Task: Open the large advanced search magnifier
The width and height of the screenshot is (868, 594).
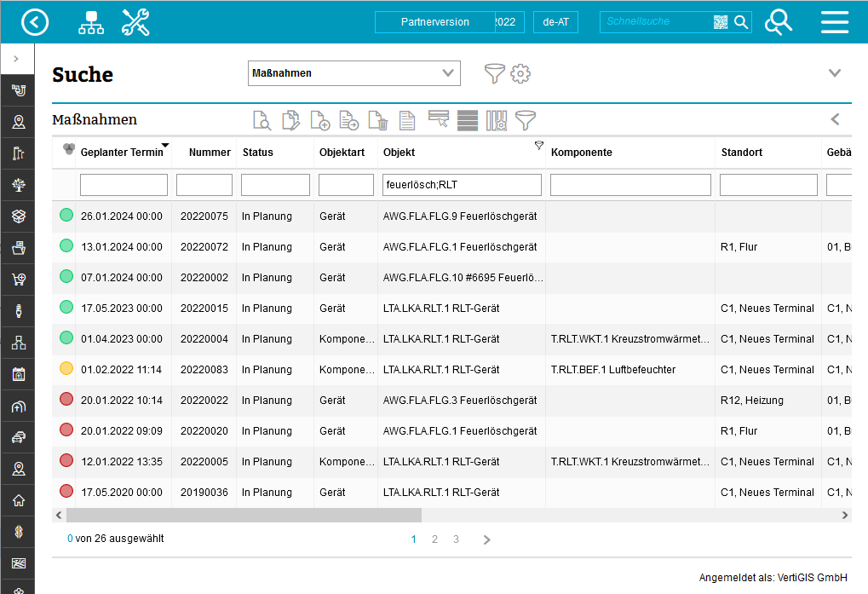Action: (778, 22)
